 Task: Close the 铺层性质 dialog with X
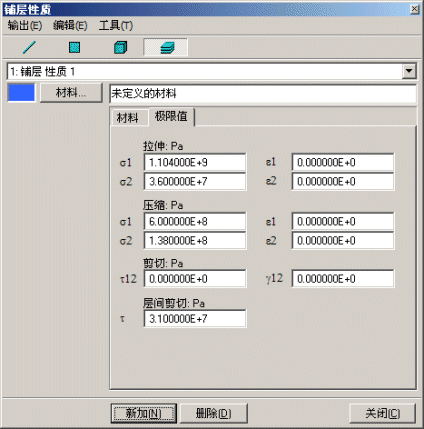coord(414,9)
